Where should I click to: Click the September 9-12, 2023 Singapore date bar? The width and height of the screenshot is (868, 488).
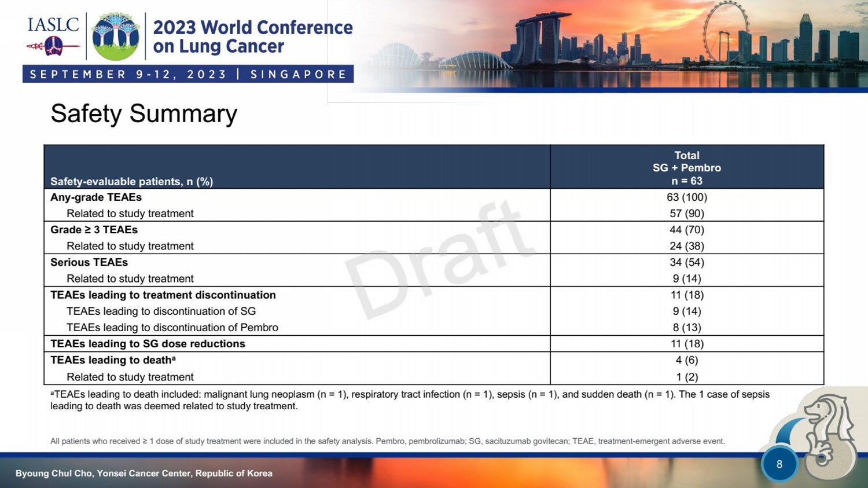[188, 74]
